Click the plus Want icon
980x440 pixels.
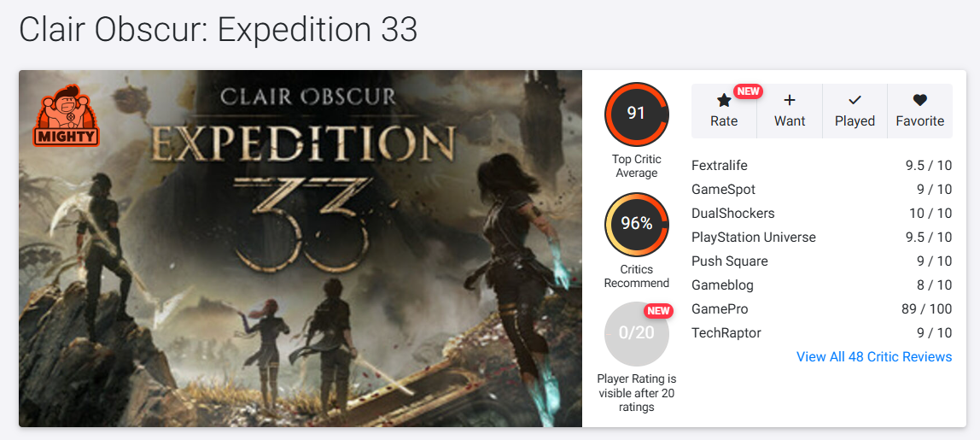click(790, 100)
